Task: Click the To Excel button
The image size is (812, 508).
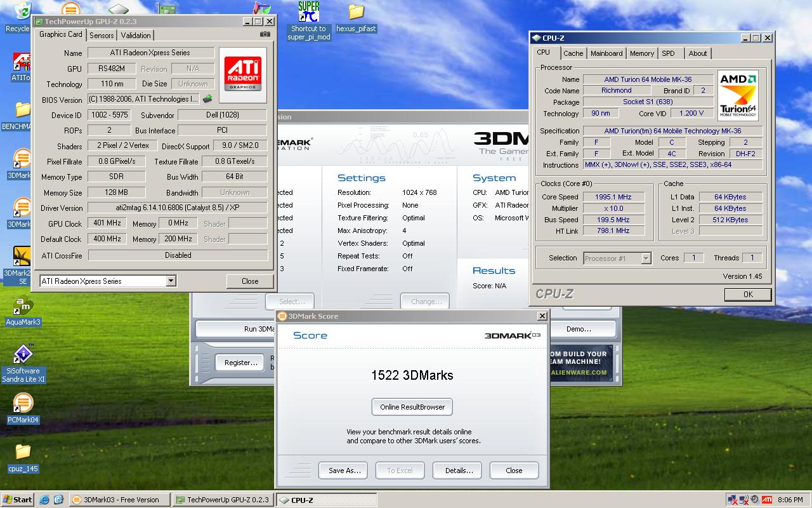Action: tap(400, 471)
